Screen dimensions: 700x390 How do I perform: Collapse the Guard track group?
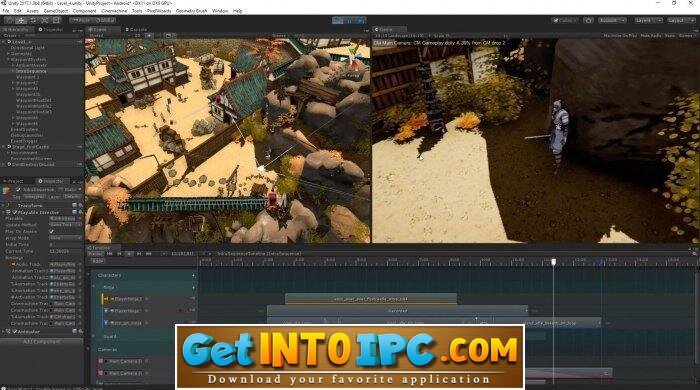[93, 336]
